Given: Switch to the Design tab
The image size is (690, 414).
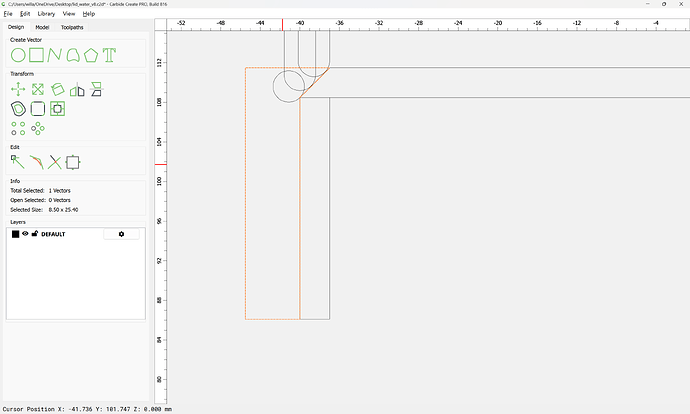Looking at the screenshot, I should (16, 27).
